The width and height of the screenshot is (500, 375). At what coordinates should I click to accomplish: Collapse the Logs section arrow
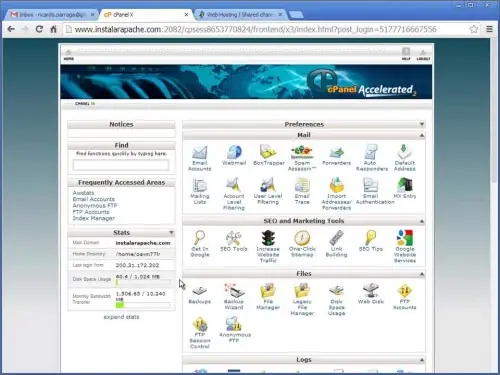(422, 360)
